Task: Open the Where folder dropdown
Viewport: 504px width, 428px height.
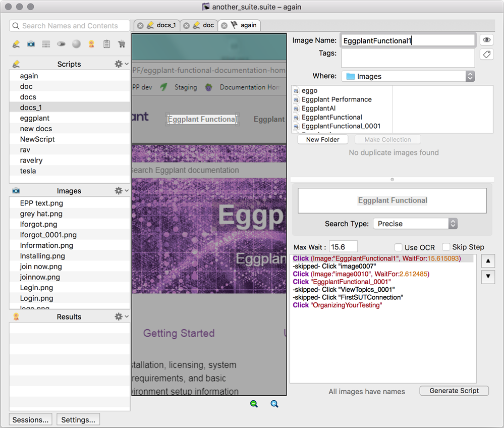Action: (x=408, y=76)
